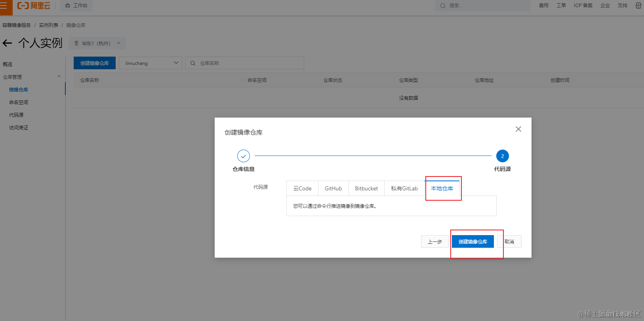
Task: Click the back arrow beside 个人实例
Action: [7, 43]
